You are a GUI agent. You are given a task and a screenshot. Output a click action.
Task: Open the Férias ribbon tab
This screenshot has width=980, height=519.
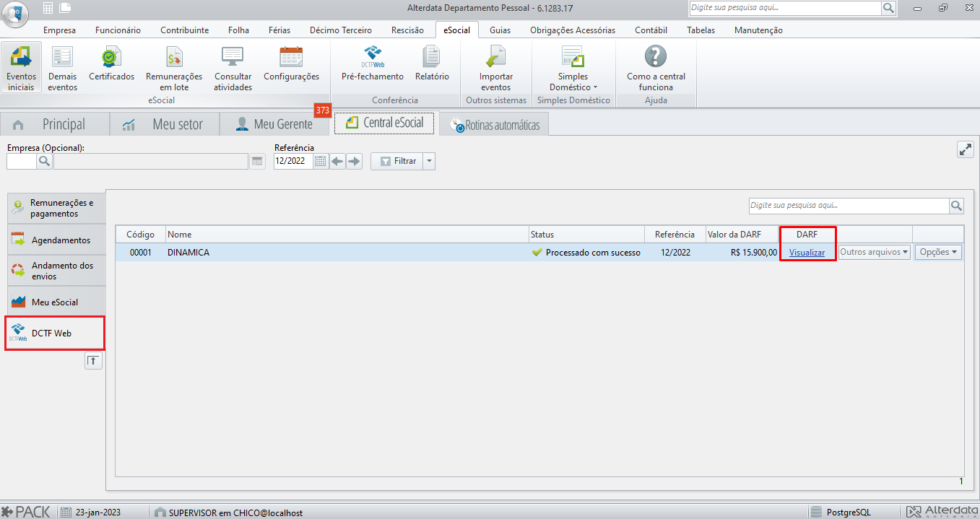(x=279, y=30)
